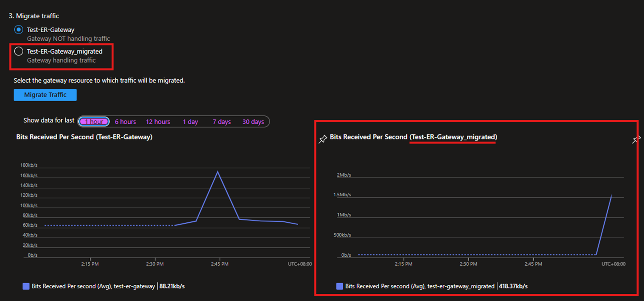Click the test-er-gateway legend label text
This screenshot has width=644, height=301.
93,286
